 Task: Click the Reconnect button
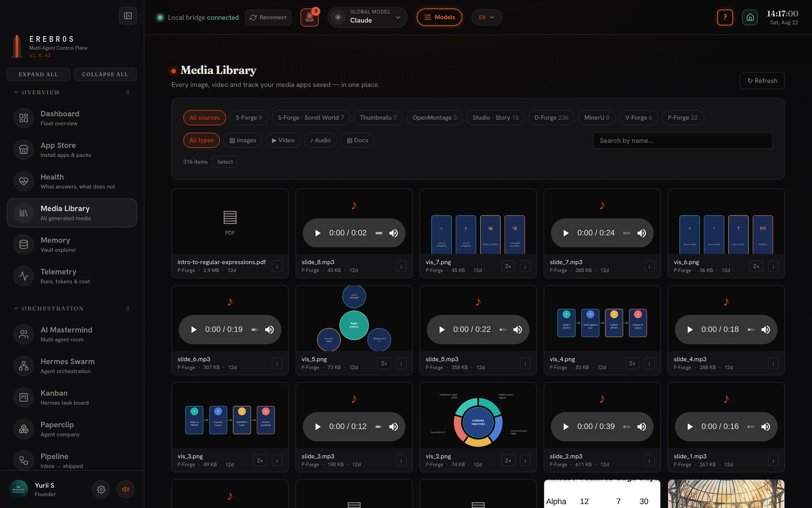point(268,17)
